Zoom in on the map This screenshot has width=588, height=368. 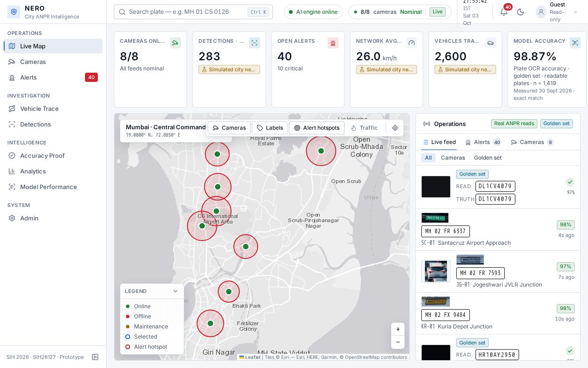pyautogui.click(x=398, y=329)
